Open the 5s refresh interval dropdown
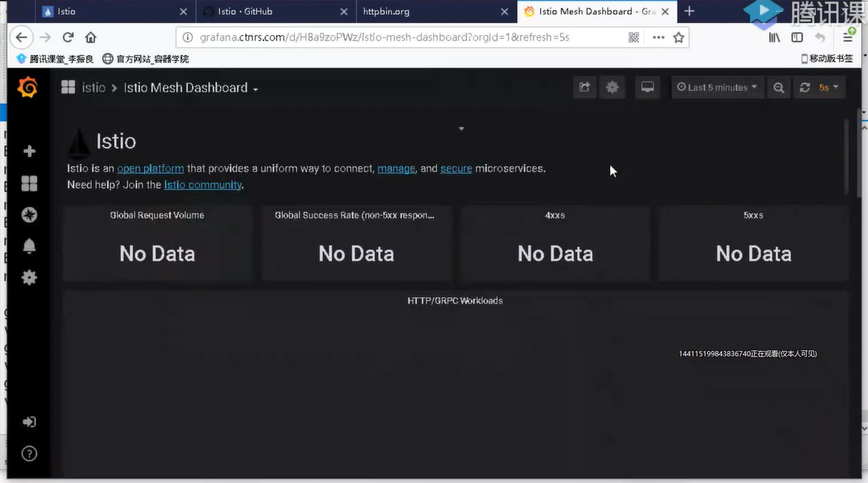Screen dimensions: 868x483 828,88
